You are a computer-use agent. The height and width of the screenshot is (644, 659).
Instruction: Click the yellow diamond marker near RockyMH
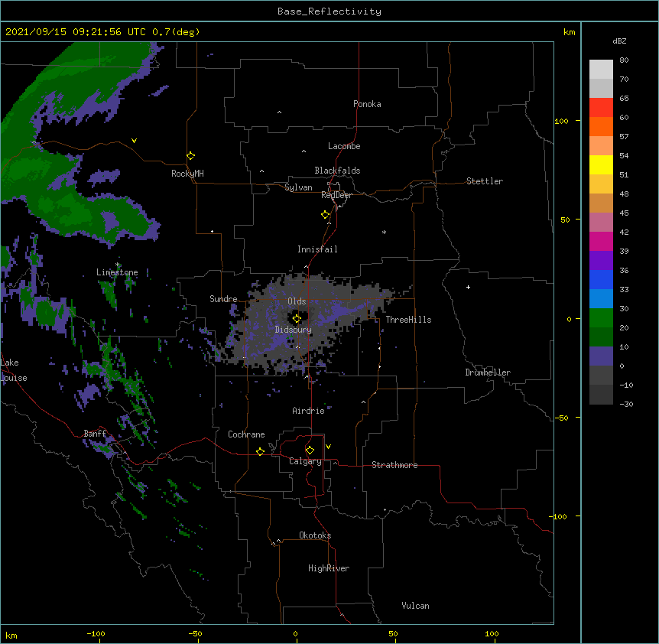191,156
